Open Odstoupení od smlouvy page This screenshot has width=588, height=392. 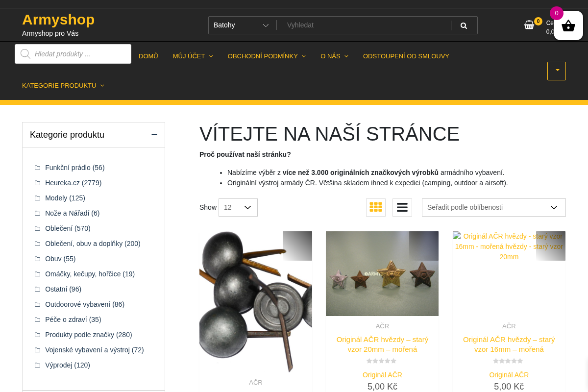[406, 56]
